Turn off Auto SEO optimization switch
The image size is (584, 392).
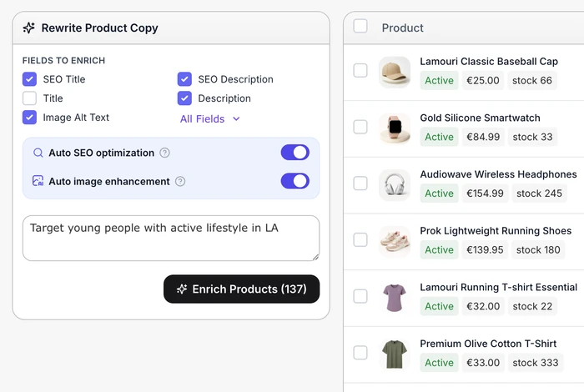click(x=295, y=153)
